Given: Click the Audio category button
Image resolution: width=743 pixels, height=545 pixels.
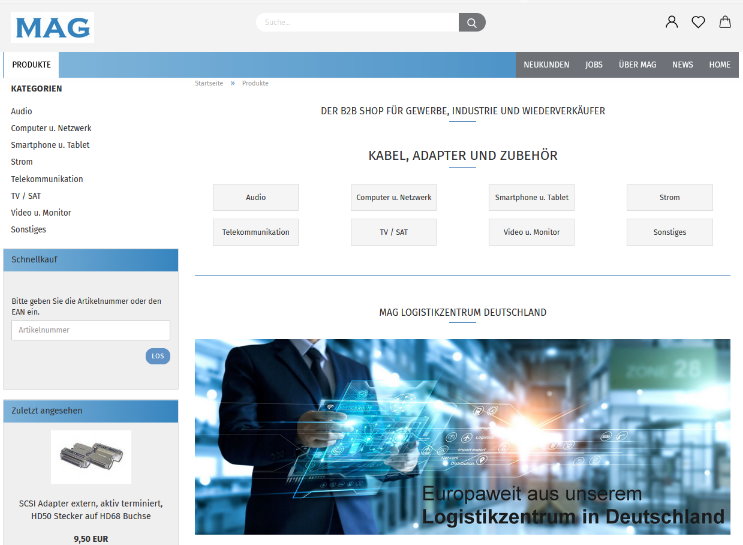Looking at the screenshot, I should pyautogui.click(x=256, y=197).
